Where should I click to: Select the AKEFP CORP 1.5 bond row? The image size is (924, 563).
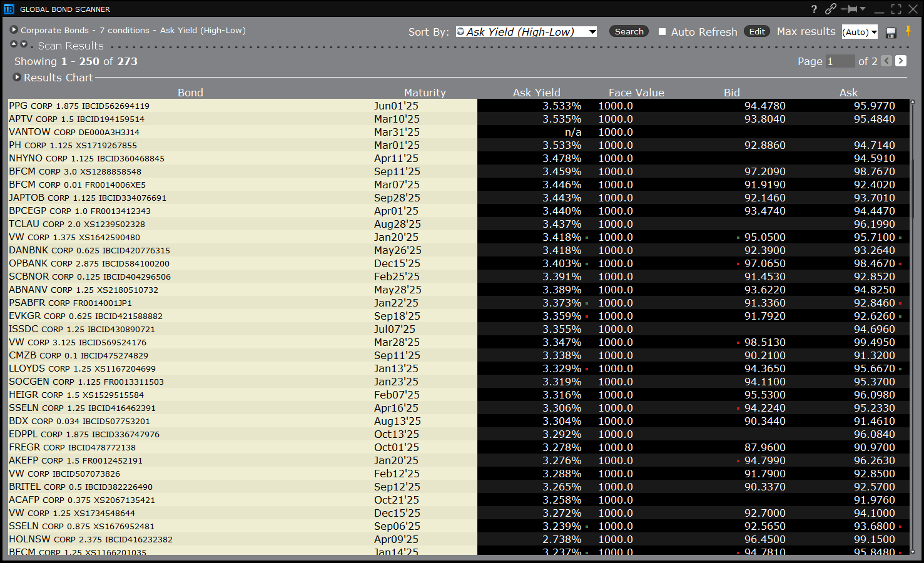click(459, 460)
